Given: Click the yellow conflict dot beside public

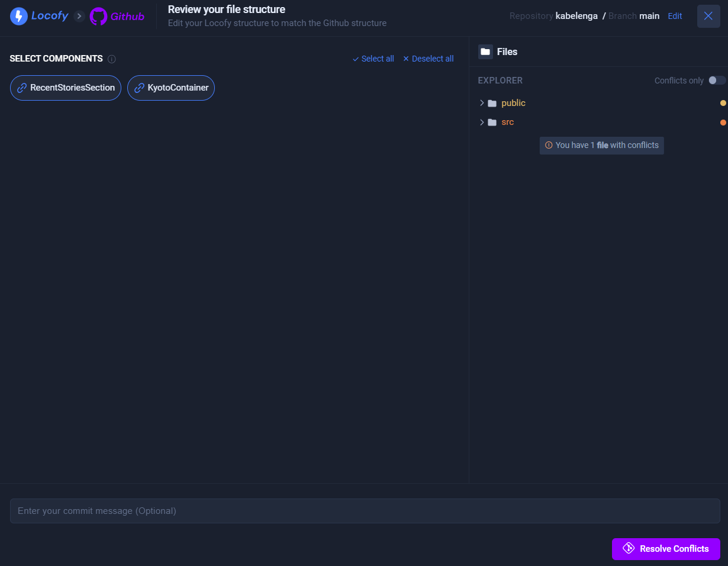Looking at the screenshot, I should (723, 102).
